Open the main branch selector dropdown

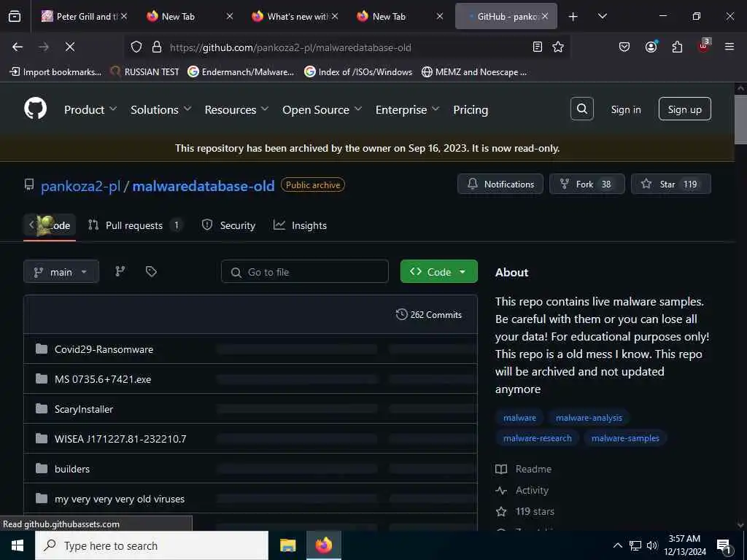pyautogui.click(x=61, y=271)
